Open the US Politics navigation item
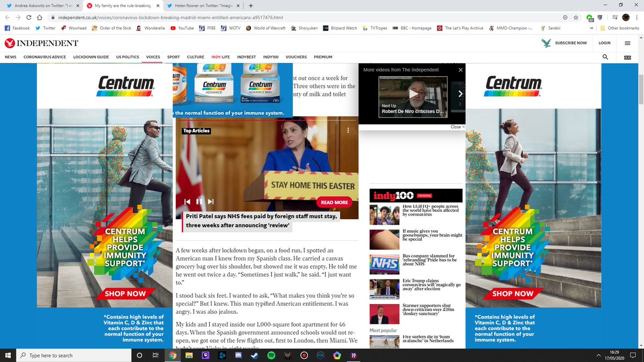644x362 pixels. [127, 57]
